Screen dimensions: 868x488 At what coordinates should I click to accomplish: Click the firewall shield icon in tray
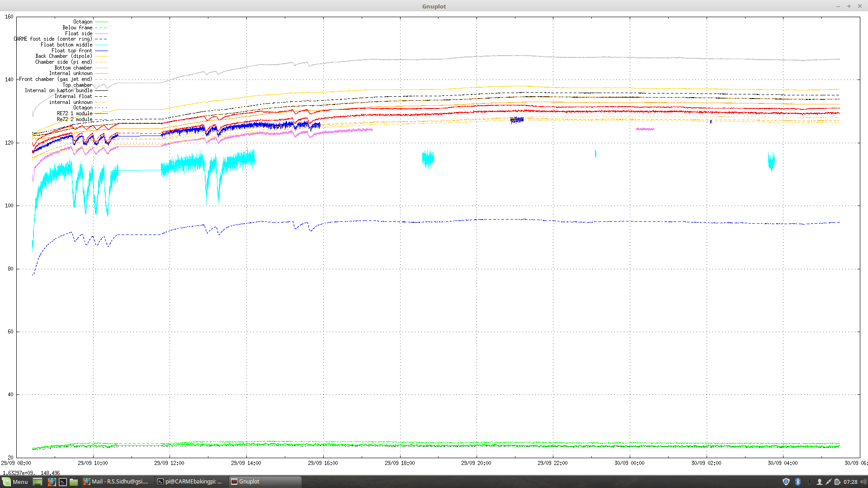786,482
